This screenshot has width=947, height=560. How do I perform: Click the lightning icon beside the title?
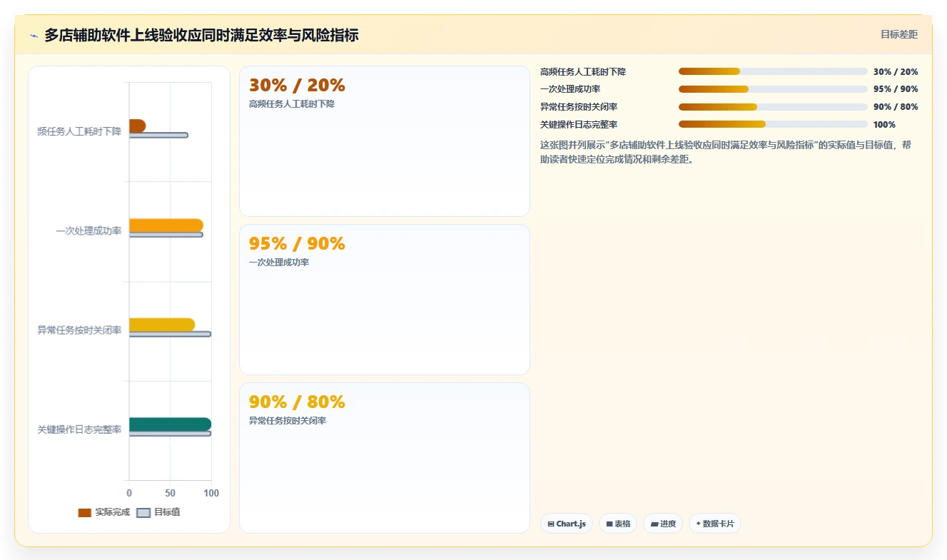click(34, 36)
